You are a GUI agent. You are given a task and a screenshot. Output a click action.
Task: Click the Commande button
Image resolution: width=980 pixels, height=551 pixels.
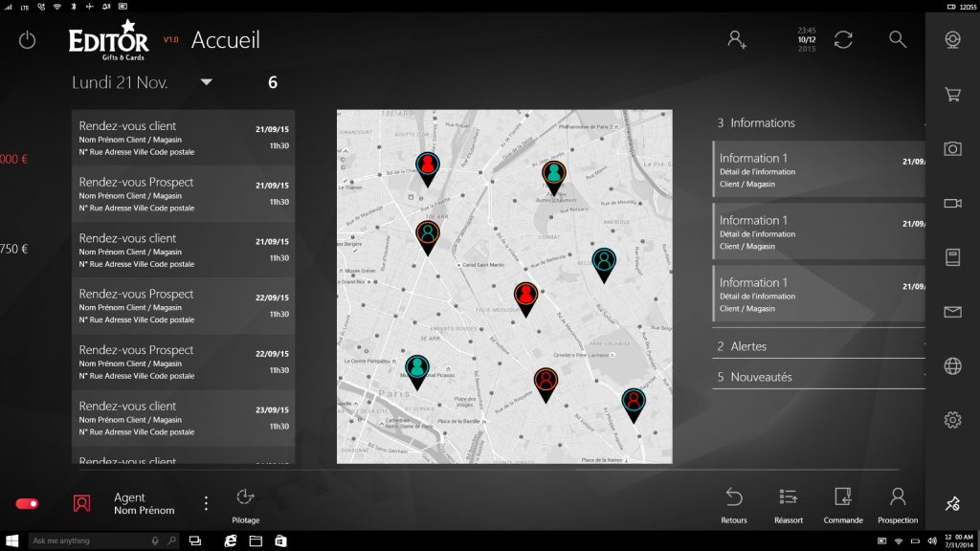click(x=843, y=503)
